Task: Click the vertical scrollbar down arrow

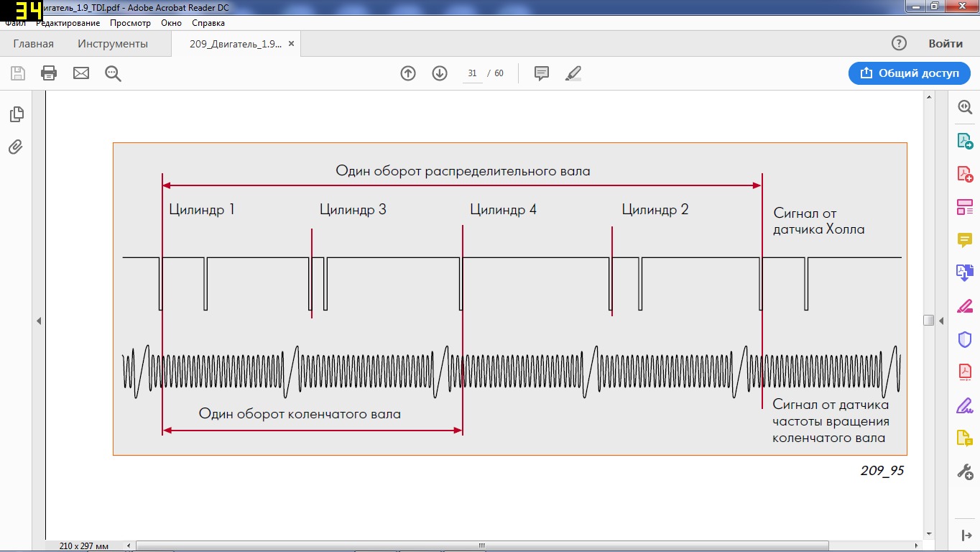Action: 928,534
